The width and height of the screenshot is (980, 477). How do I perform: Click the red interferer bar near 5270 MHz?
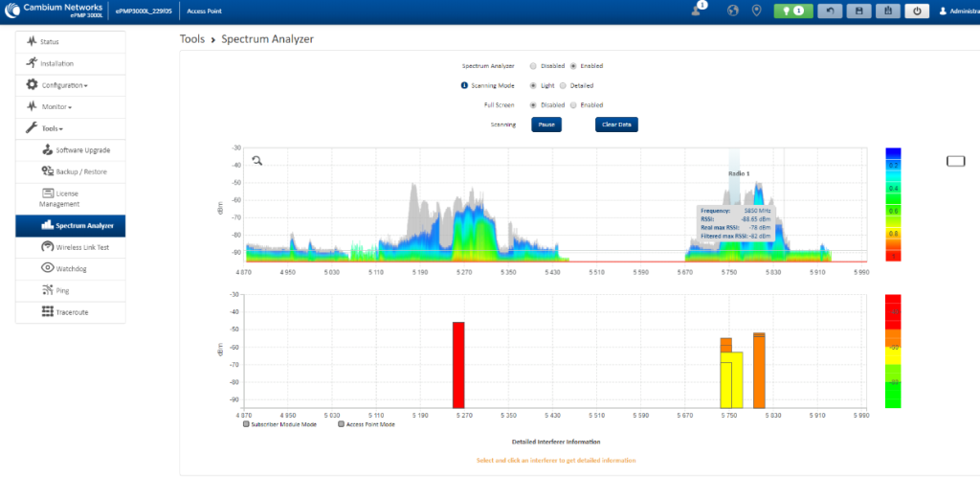coord(458,364)
